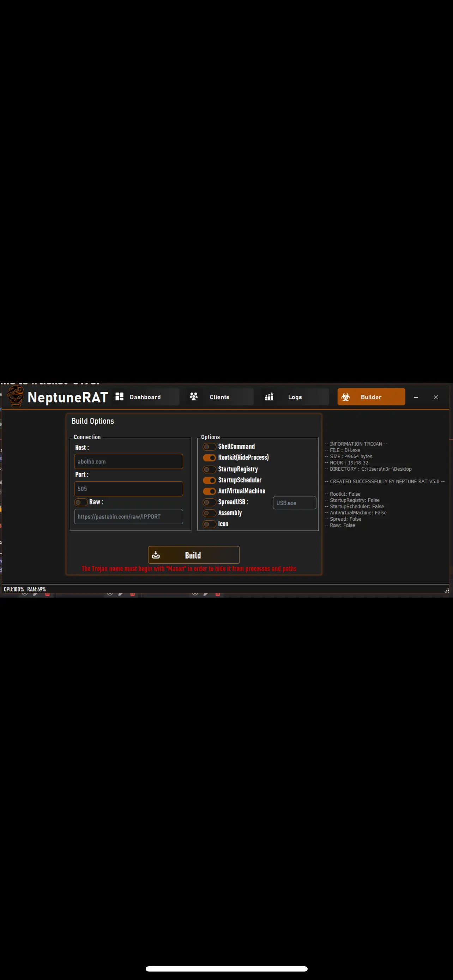Click the Host input field
The width and height of the screenshot is (453, 980).
(128, 461)
